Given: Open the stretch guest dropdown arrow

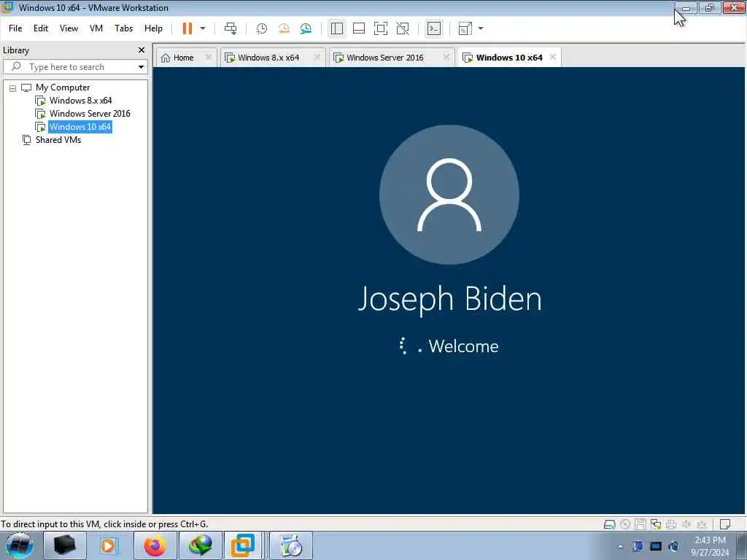Looking at the screenshot, I should coord(481,28).
